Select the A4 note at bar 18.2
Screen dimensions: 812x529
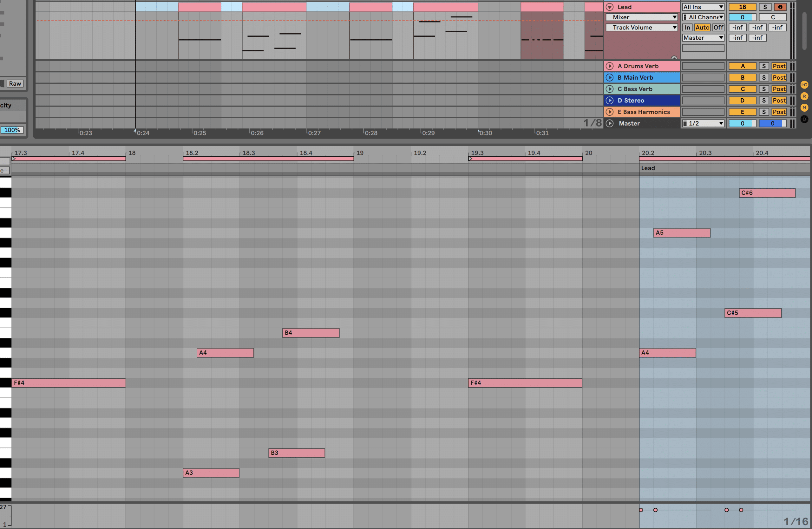coord(225,353)
